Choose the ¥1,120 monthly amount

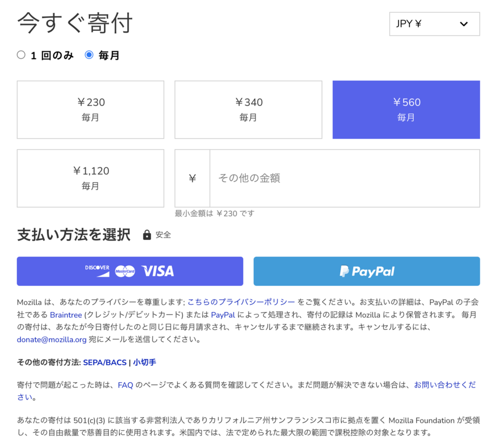(x=91, y=178)
